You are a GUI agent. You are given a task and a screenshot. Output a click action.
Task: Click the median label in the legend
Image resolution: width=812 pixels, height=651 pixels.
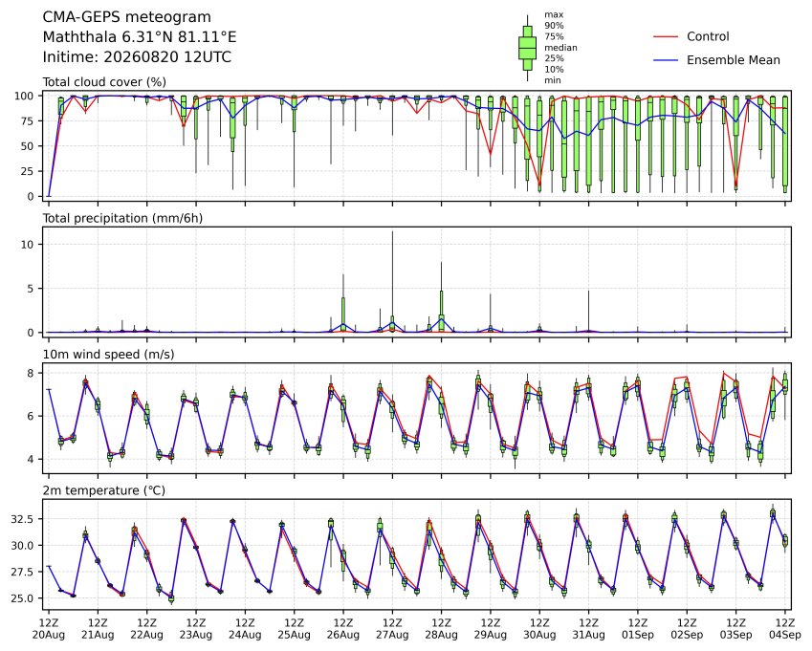tap(560, 48)
